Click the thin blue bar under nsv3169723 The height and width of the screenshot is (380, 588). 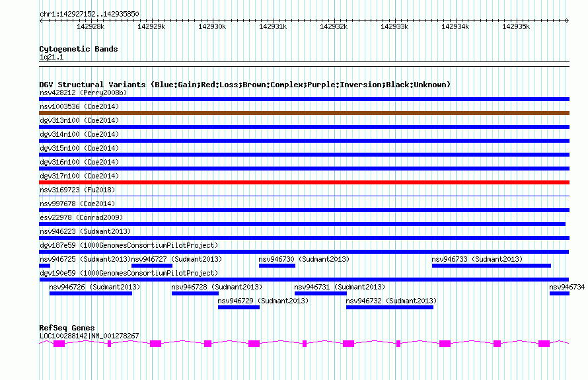point(304,196)
